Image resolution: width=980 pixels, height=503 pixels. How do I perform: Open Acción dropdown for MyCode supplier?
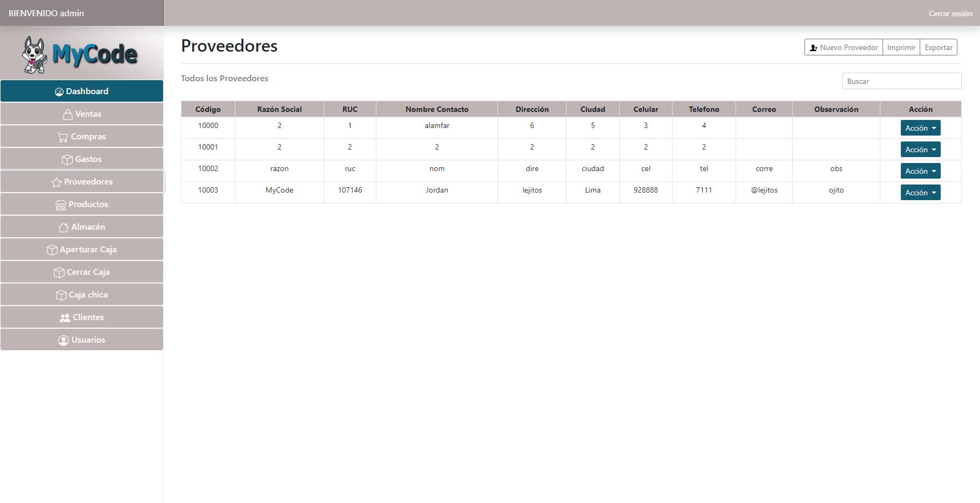coord(920,193)
